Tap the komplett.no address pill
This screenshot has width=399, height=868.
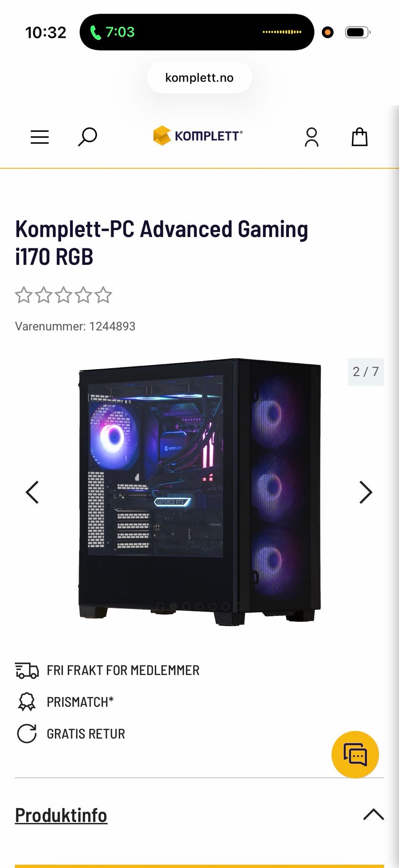tap(199, 78)
